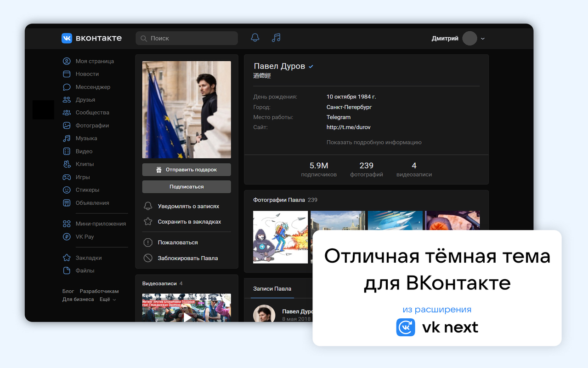Open the http://t.me/durov site link
Image resolution: width=588 pixels, height=368 pixels.
(x=349, y=127)
